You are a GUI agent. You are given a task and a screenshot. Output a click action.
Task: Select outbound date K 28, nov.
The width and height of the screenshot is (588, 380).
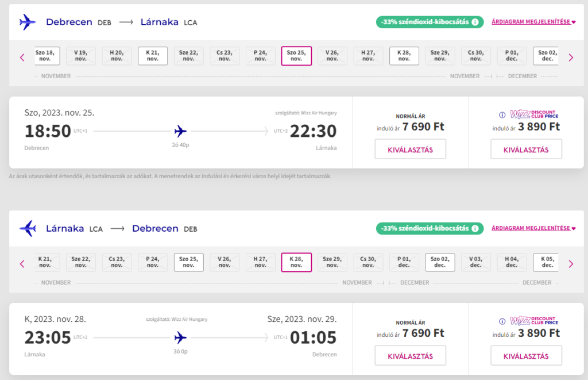click(x=404, y=56)
